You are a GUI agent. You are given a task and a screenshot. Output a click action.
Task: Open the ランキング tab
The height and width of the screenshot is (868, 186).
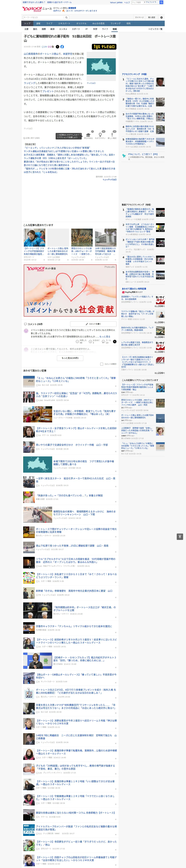(x=115, y=24)
